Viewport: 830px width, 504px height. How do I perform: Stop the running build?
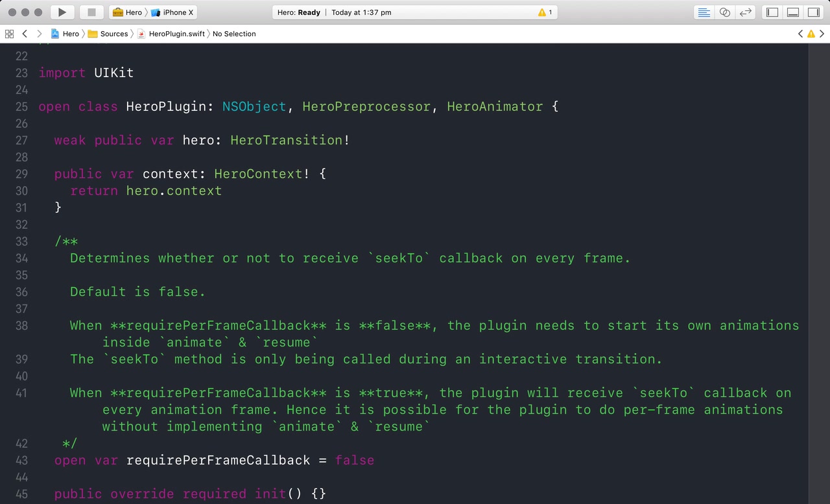(89, 12)
